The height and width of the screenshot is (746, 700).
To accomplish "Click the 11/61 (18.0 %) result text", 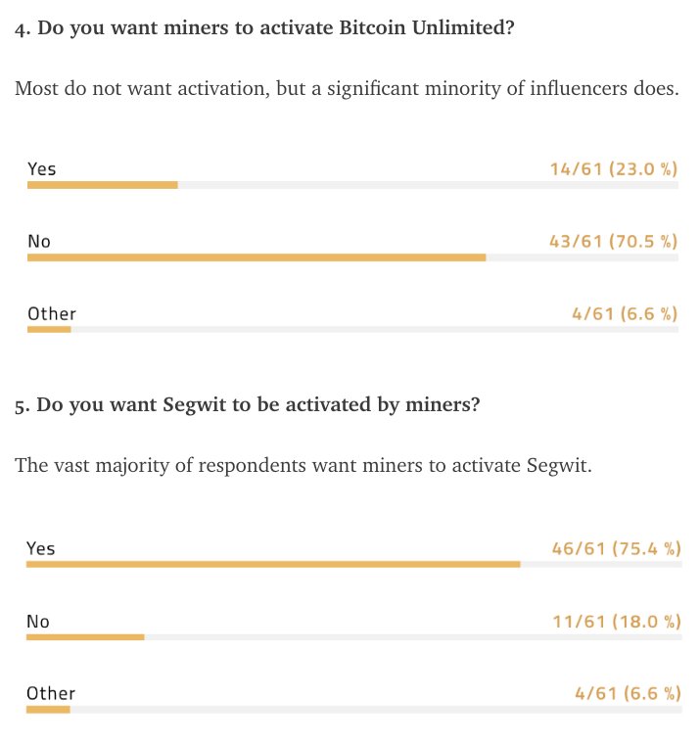I will pyautogui.click(x=617, y=622).
